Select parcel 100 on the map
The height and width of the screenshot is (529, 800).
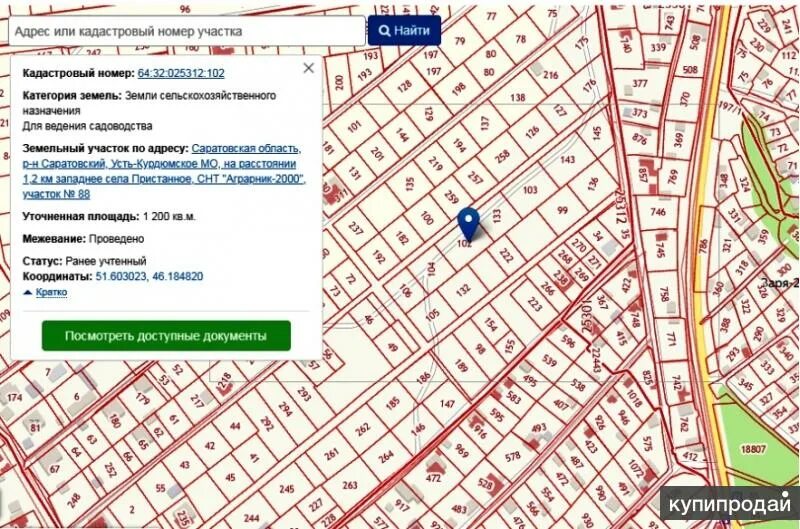[x=427, y=218]
